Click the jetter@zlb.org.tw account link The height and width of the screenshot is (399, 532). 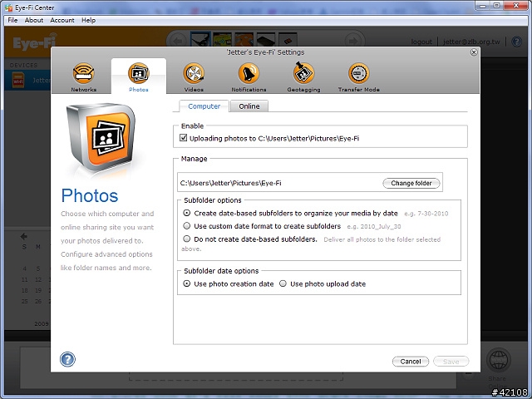point(471,42)
